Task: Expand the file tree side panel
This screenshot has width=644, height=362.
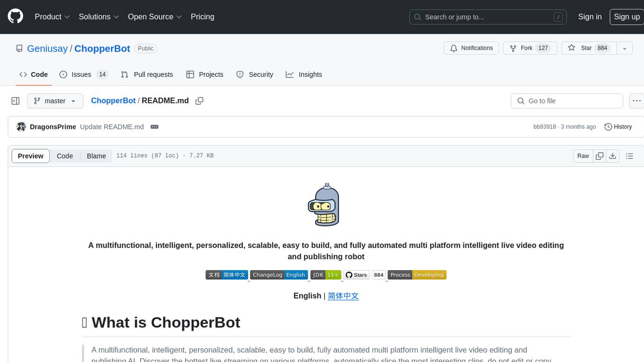Action: click(x=15, y=101)
